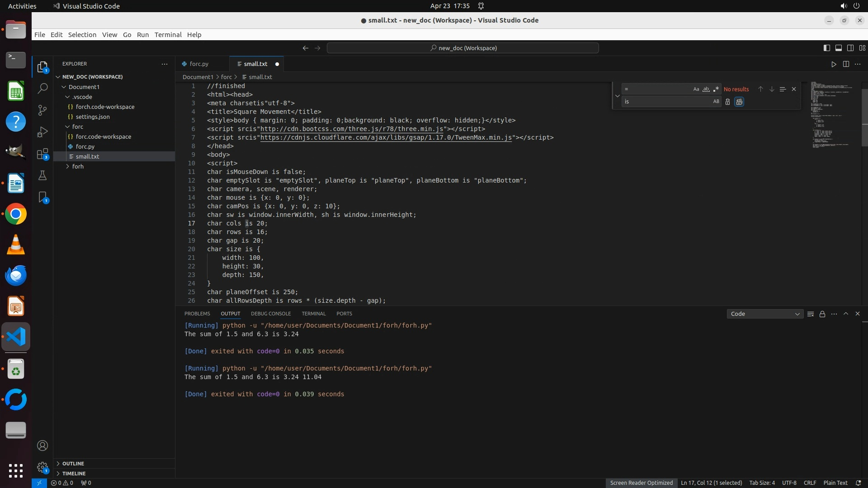Open Run and Debug sidebar view
This screenshot has width=868, height=488.
(42, 132)
